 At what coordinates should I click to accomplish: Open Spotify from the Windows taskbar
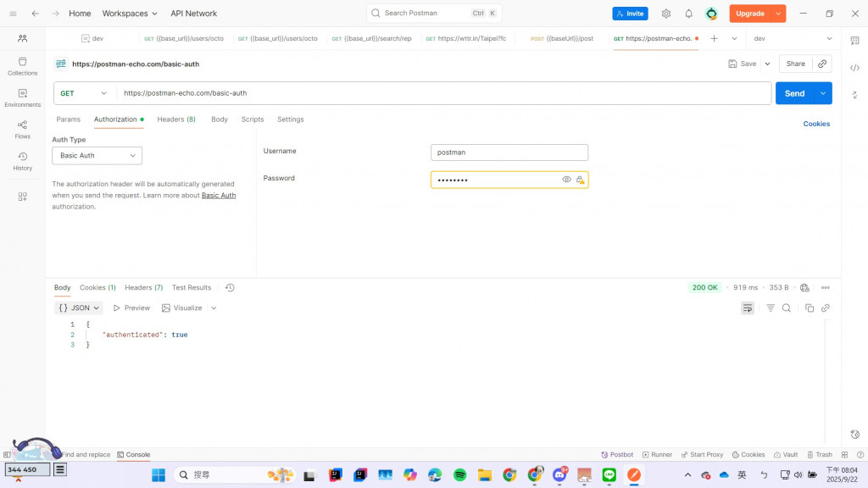pos(459,474)
